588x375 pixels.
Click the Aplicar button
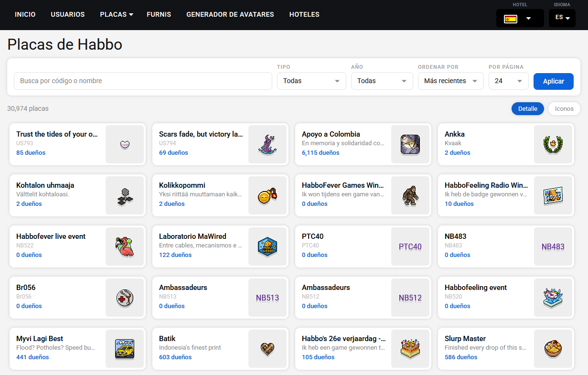point(554,81)
